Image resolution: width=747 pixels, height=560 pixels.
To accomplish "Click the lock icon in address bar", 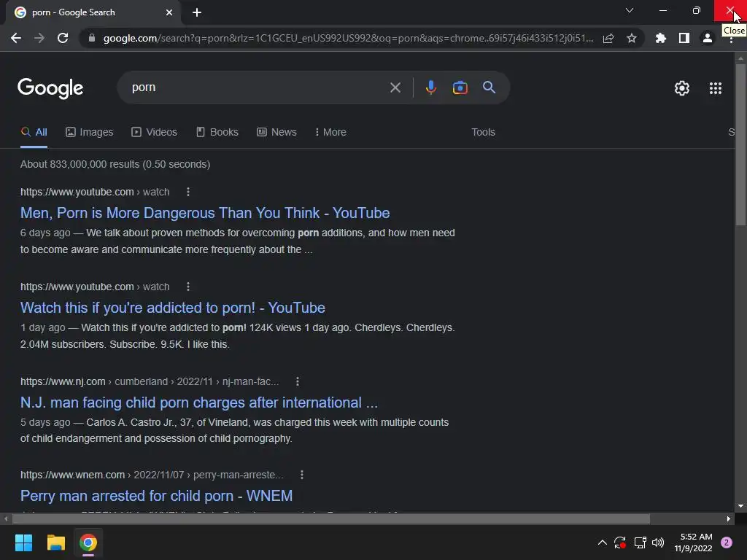I will tap(91, 38).
